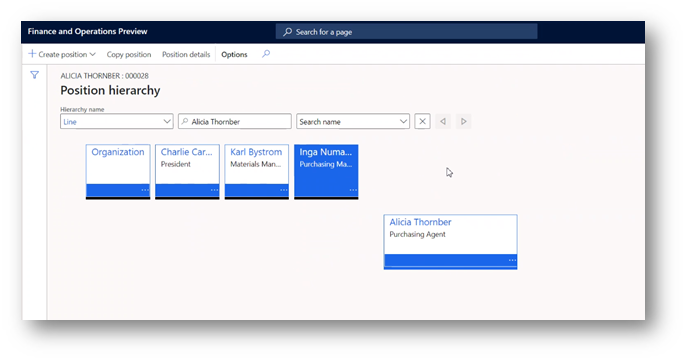Open ellipsis menu on Charlie Car... card
Viewport: 687px width, 362px height.
click(214, 190)
